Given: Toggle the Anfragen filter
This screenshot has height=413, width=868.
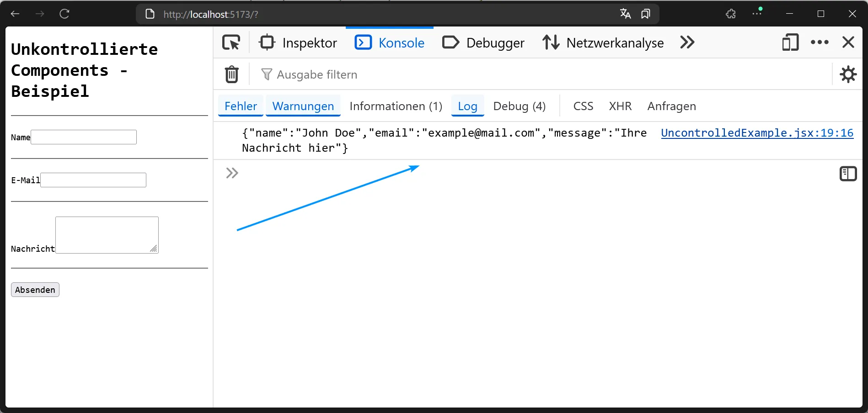Looking at the screenshot, I should [672, 106].
